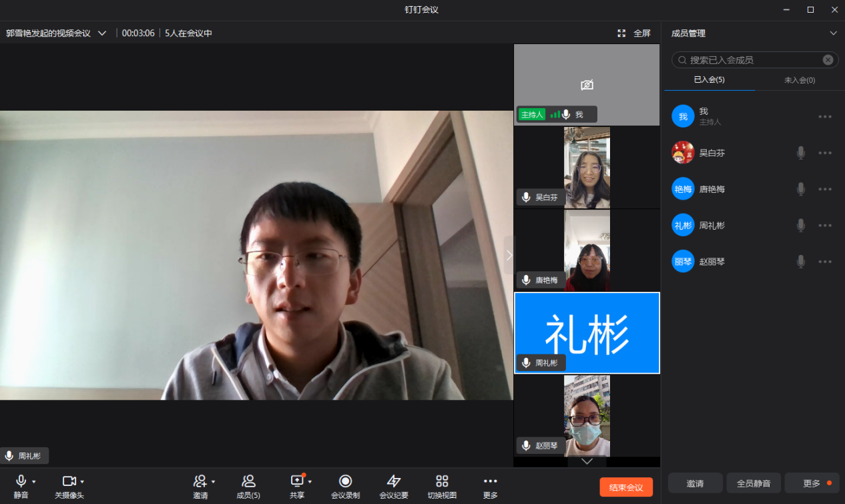Mute 唐艳梅's microphone in the member list
845x504 pixels.
pyautogui.click(x=801, y=188)
